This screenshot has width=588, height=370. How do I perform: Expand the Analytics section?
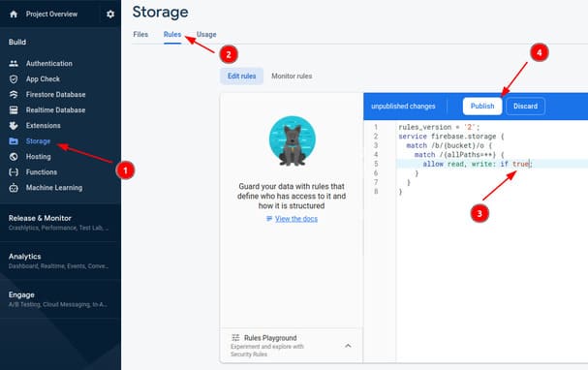coord(60,261)
